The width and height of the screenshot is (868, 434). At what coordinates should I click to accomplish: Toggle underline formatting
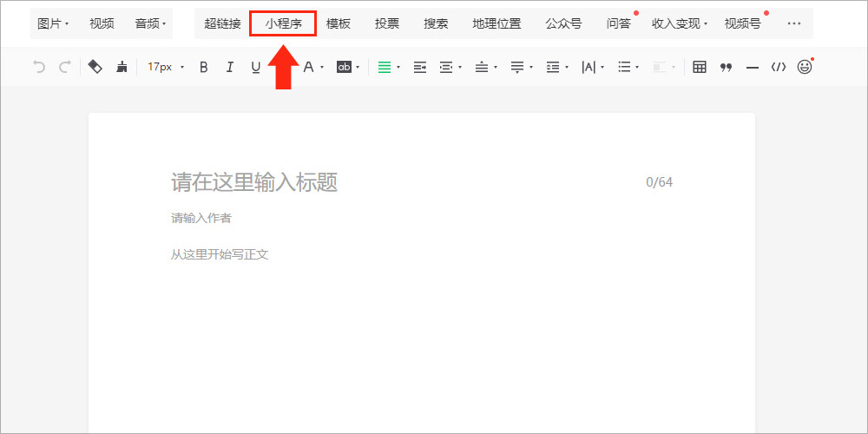[255, 67]
